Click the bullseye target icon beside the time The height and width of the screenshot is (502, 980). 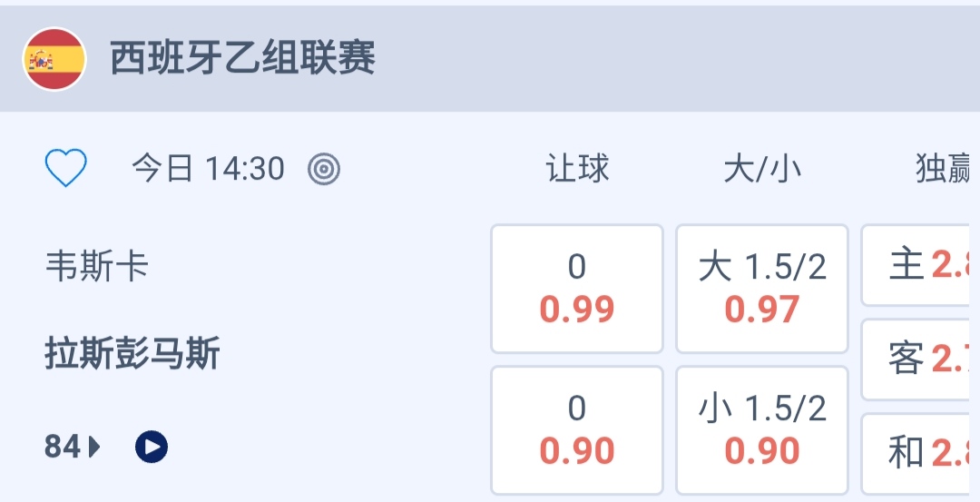coord(324,169)
